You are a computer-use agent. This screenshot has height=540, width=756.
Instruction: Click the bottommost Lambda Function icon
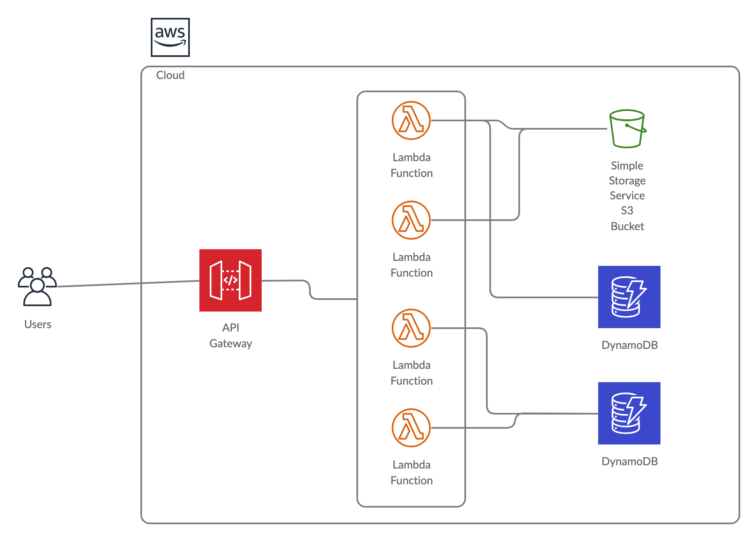(x=411, y=428)
